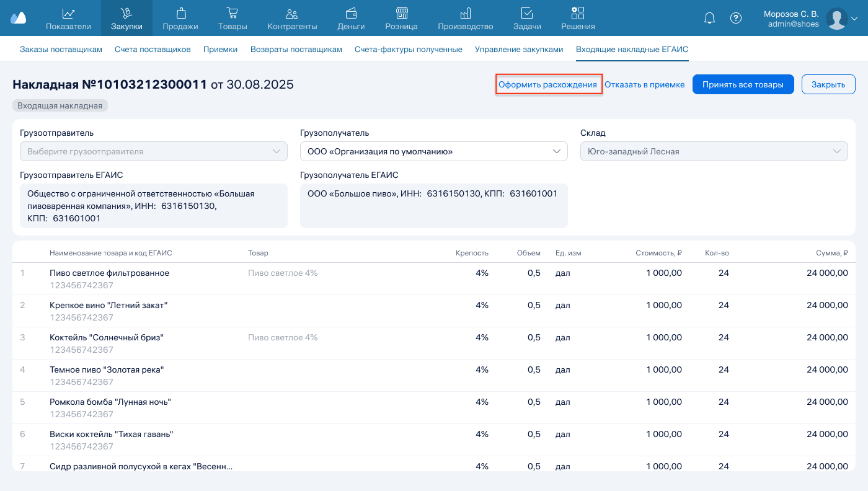The width and height of the screenshot is (868, 491).
Task: Open notifications bell
Action: tap(710, 18)
